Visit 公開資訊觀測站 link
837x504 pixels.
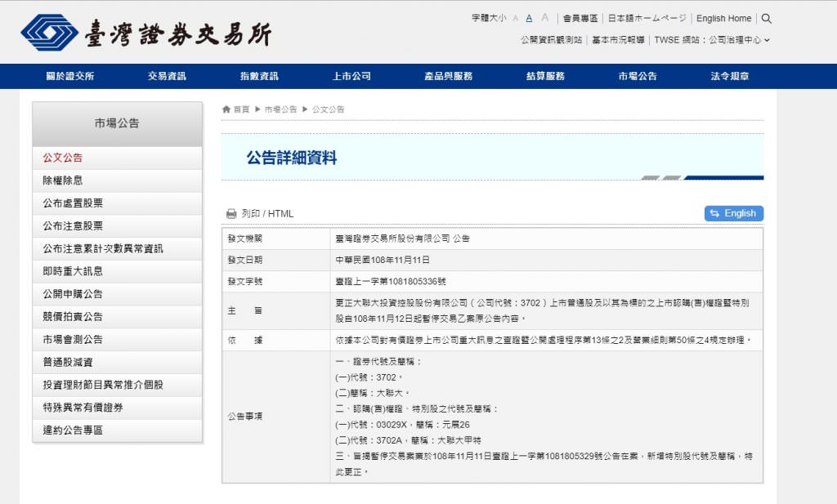point(552,40)
